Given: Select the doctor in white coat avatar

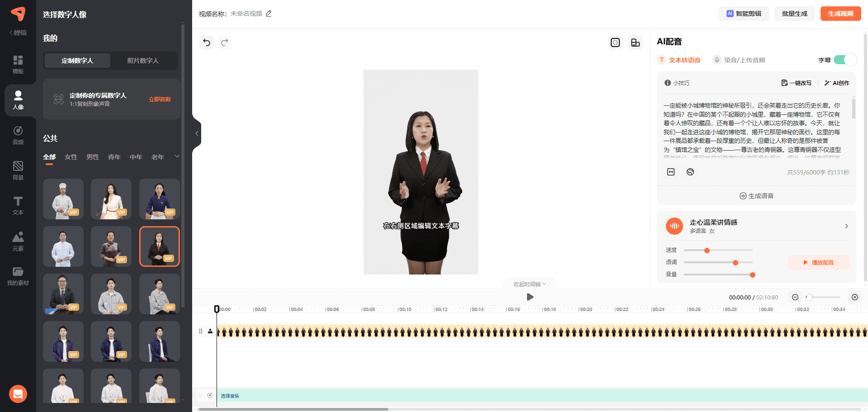Looking at the screenshot, I should click(63, 246).
